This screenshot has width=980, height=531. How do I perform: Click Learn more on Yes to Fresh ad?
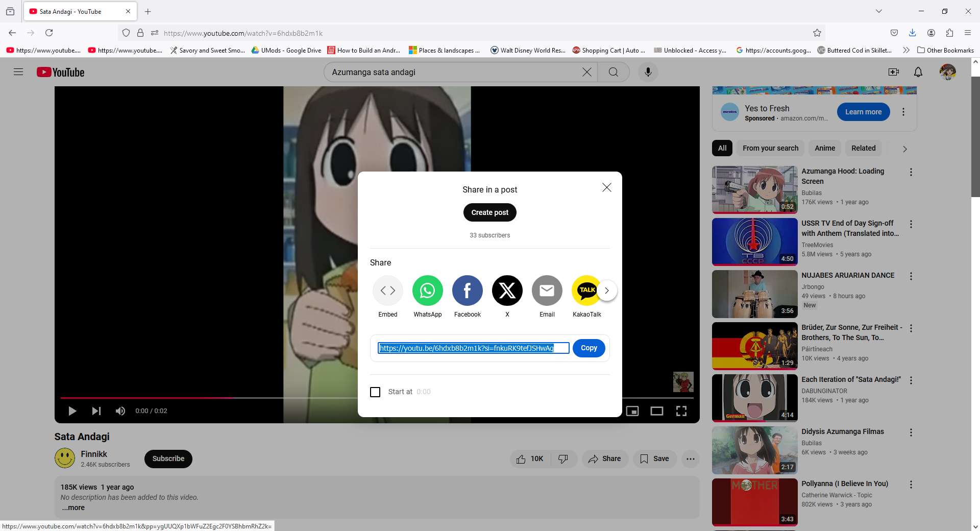click(864, 112)
